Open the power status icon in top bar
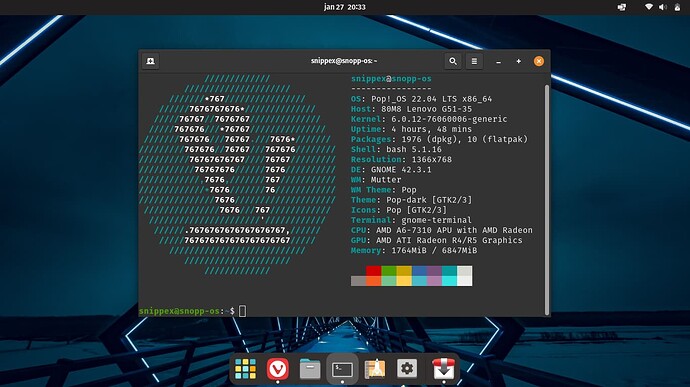The image size is (690, 387). [x=677, y=7]
